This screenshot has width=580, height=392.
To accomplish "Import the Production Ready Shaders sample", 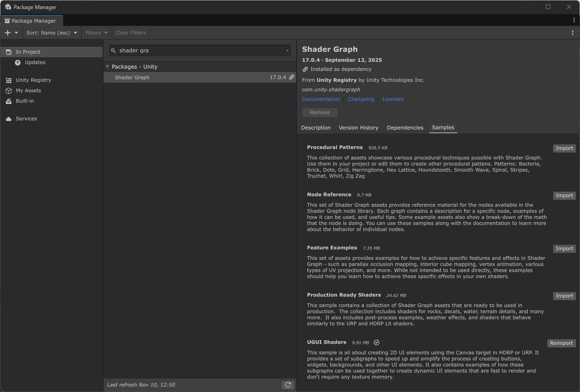I will tap(564, 296).
